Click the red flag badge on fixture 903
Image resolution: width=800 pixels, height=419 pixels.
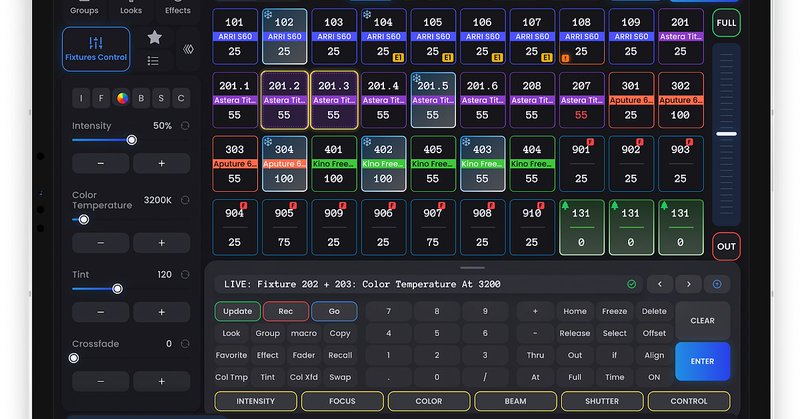point(689,142)
